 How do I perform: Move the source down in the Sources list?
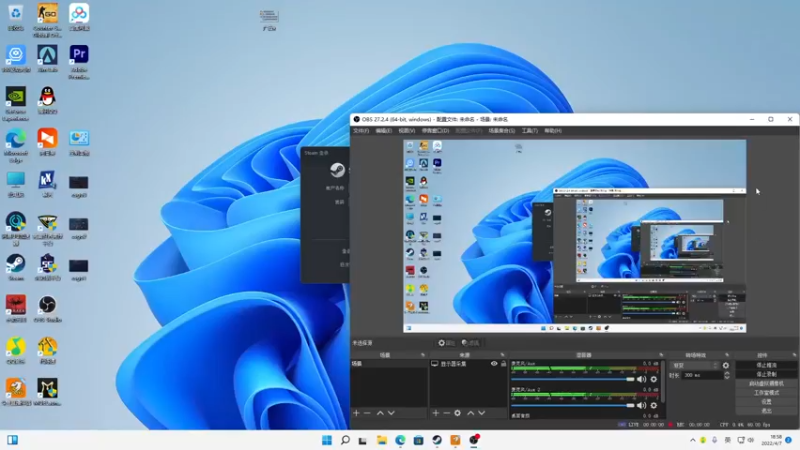pyautogui.click(x=482, y=413)
